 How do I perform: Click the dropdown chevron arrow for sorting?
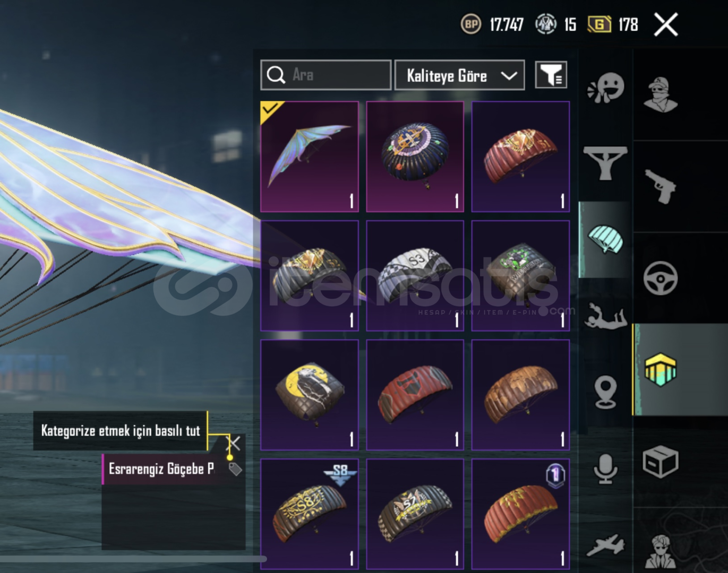point(509,76)
